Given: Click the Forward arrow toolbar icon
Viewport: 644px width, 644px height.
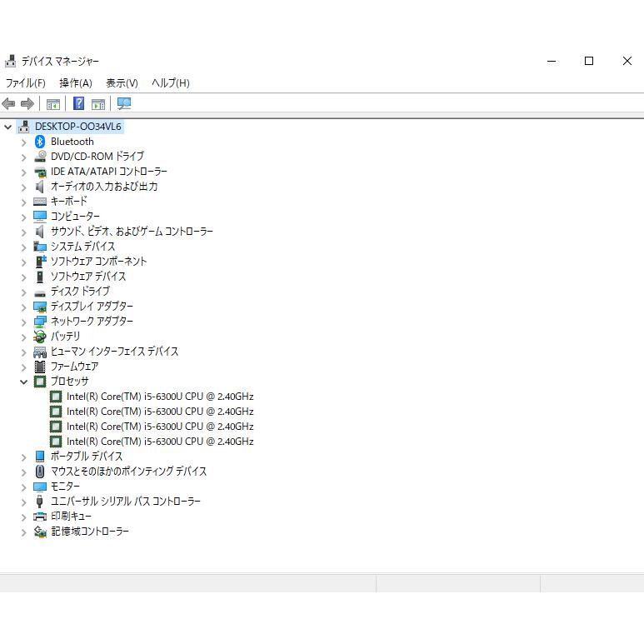Looking at the screenshot, I should point(27,103).
